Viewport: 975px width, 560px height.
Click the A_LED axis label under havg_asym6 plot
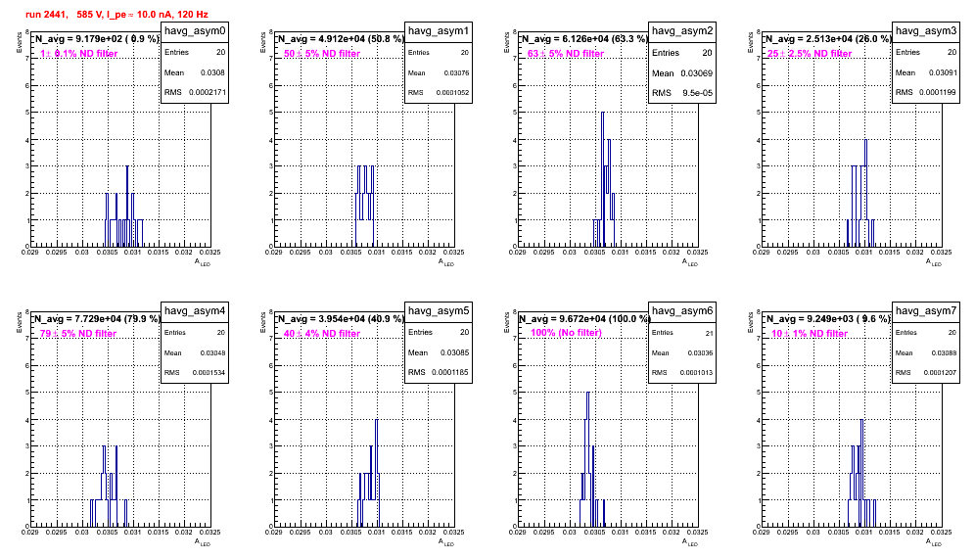tap(690, 542)
